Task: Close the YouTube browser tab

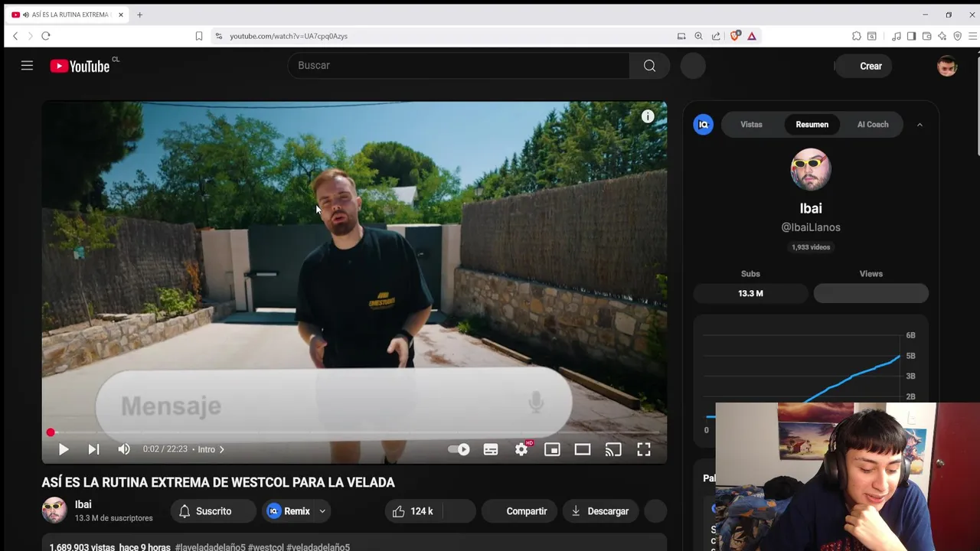Action: pyautogui.click(x=120, y=15)
